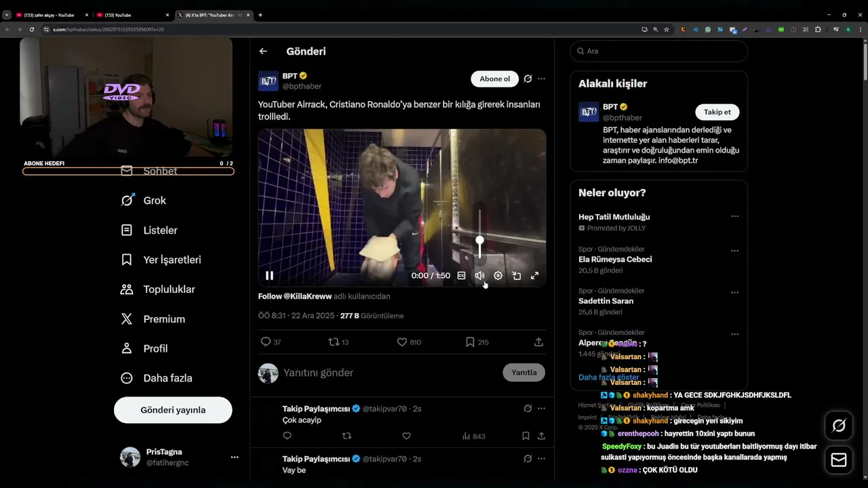
Task: Adjust the video volume slider
Action: pos(479,235)
